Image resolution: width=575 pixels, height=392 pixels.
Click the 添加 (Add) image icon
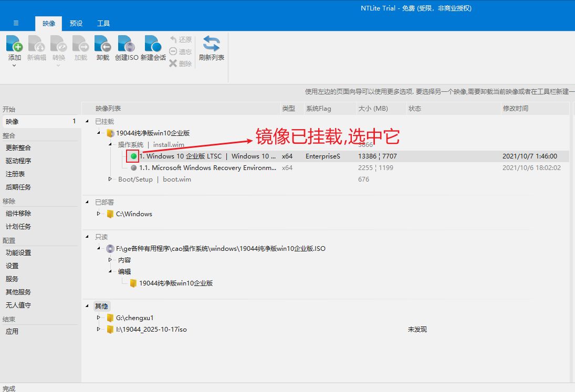15,44
